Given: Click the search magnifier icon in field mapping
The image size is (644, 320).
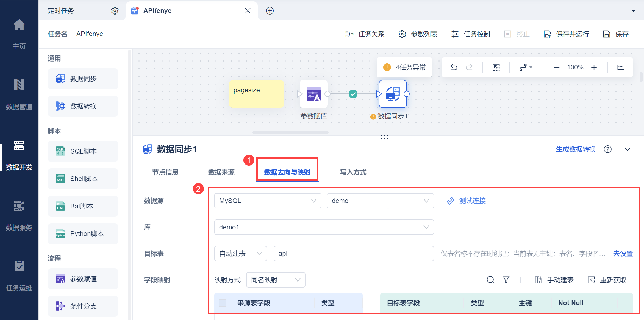Looking at the screenshot, I should (x=490, y=280).
